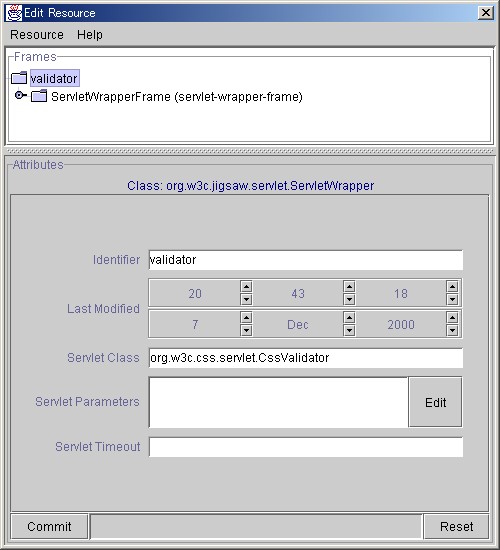500x550 pixels.
Task: Click the Servlet Class input field
Action: click(306, 358)
